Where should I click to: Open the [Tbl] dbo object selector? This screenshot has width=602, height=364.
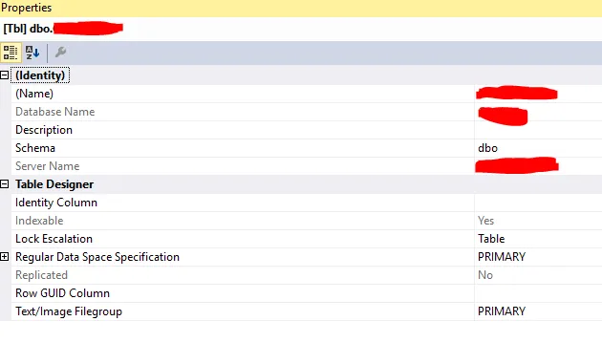[301, 29]
